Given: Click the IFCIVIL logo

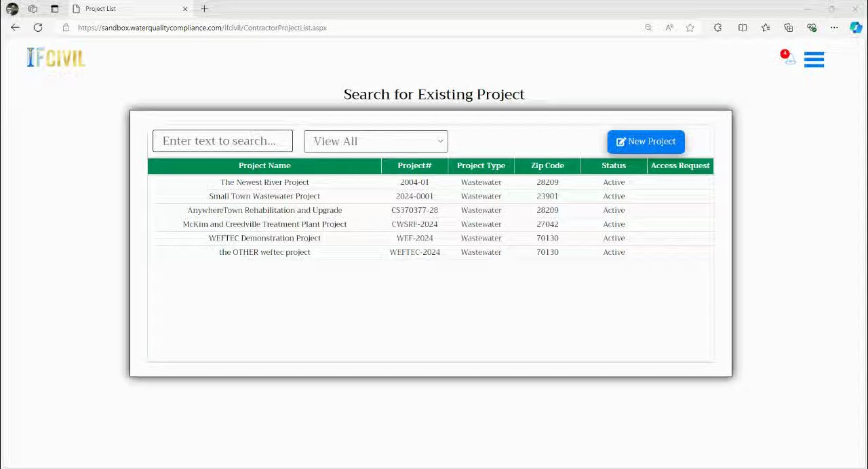Looking at the screenshot, I should (x=56, y=58).
